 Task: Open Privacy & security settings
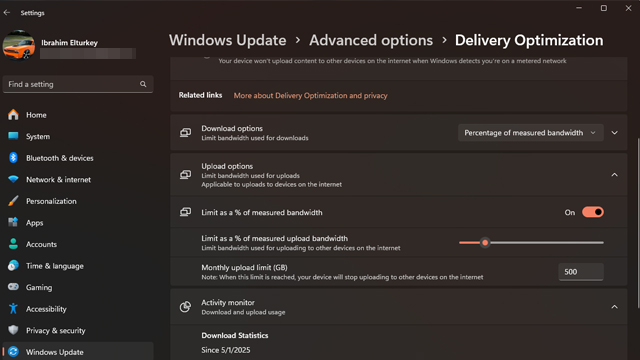click(78, 331)
